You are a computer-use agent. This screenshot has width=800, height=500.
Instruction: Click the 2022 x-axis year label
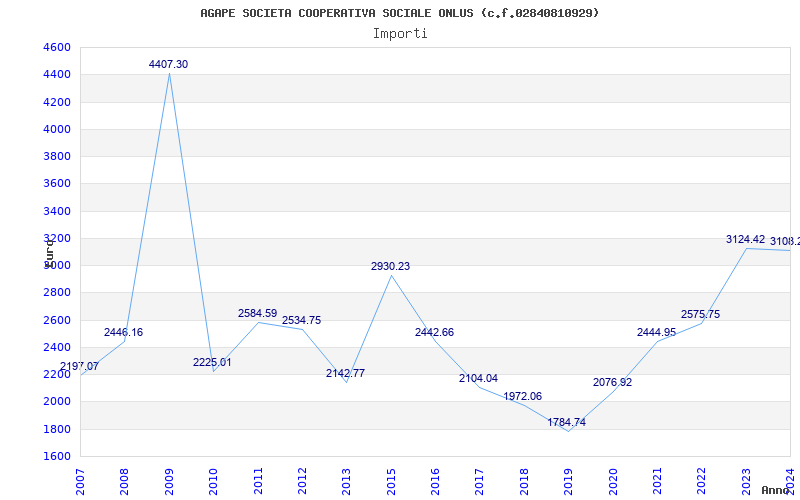[x=702, y=481]
